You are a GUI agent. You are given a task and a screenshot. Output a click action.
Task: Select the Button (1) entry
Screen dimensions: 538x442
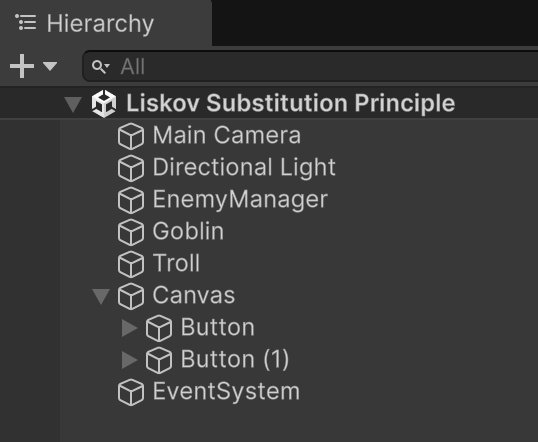235,360
